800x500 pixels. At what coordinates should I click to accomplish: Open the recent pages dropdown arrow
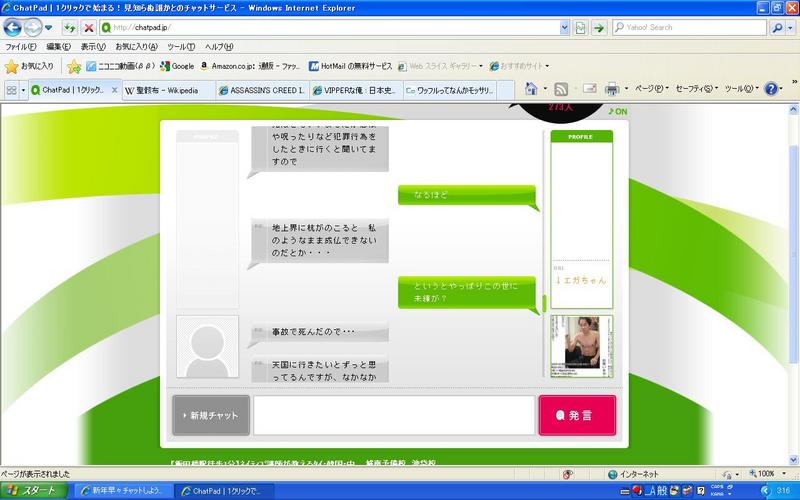click(x=48, y=28)
